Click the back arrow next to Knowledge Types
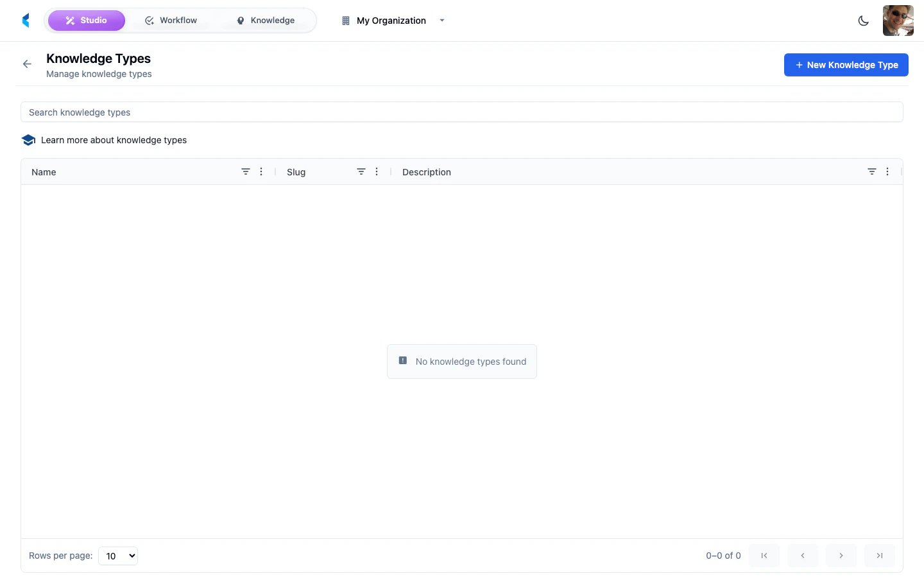Image resolution: width=924 pixels, height=578 pixels. (x=26, y=64)
